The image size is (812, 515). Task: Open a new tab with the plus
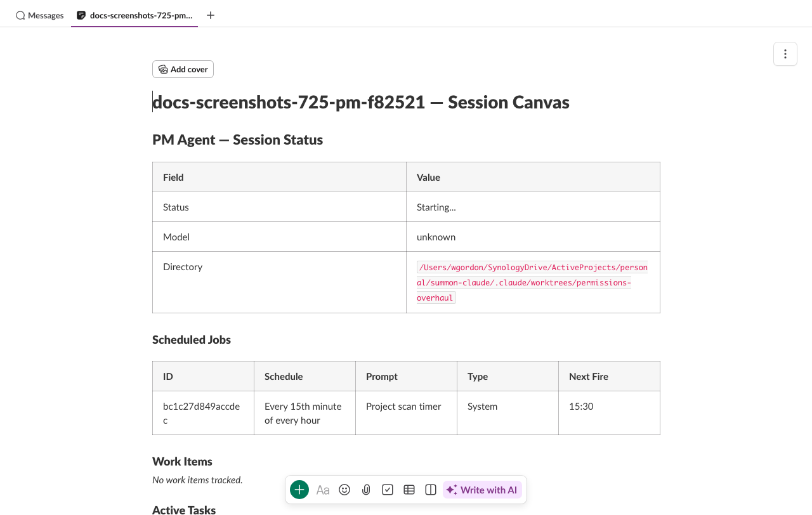point(210,15)
